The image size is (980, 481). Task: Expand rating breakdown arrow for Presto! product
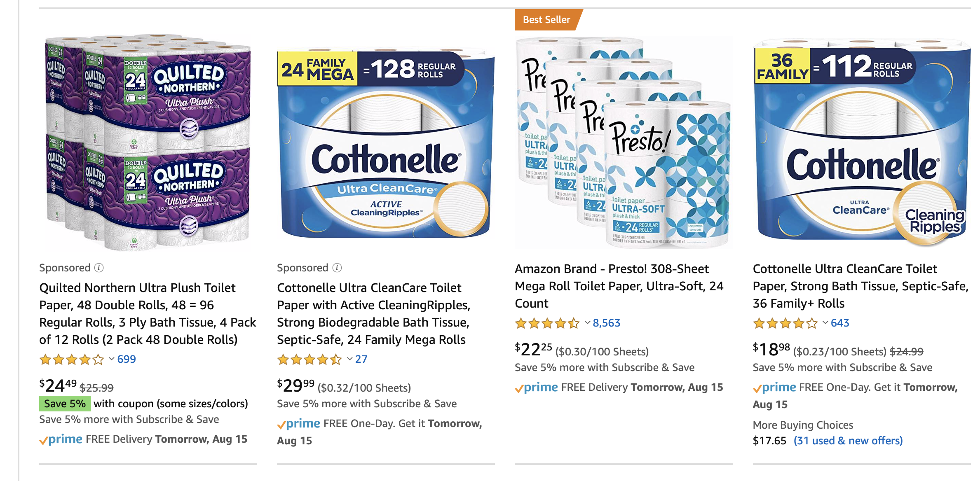coord(587,323)
